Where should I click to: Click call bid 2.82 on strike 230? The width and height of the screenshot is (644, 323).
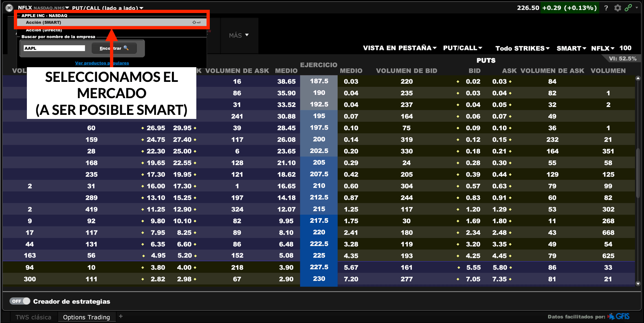click(x=158, y=279)
